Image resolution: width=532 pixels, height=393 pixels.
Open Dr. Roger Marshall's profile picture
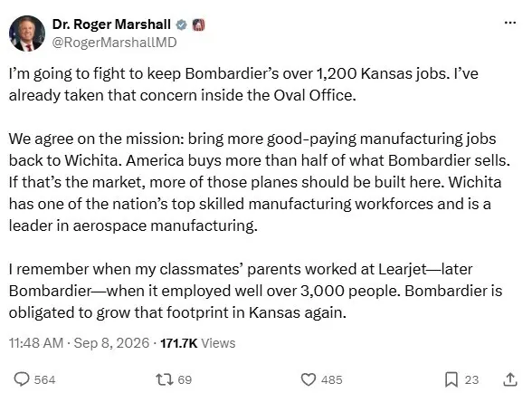point(27,34)
